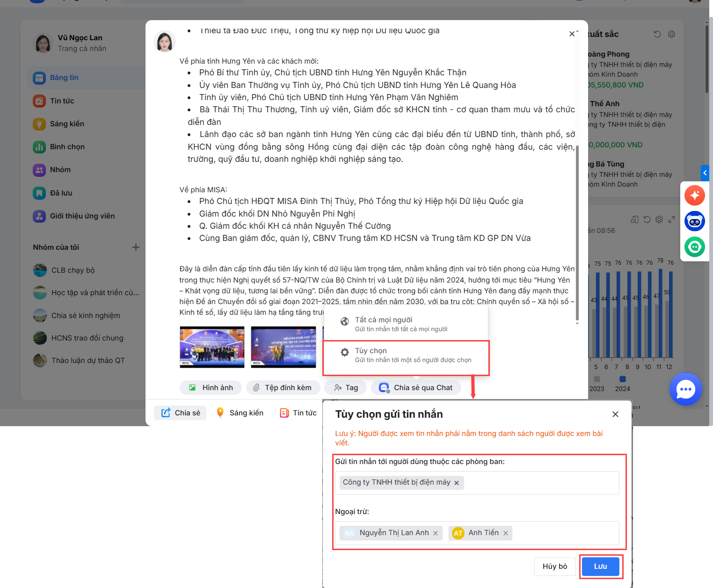Click the Trang cá nhân link
Viewport: 713px width, 588px height.
coord(82,49)
